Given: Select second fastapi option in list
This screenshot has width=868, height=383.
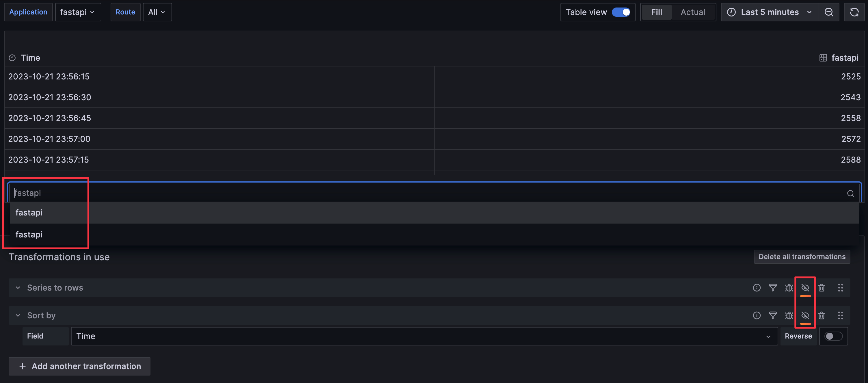Looking at the screenshot, I should (x=29, y=235).
